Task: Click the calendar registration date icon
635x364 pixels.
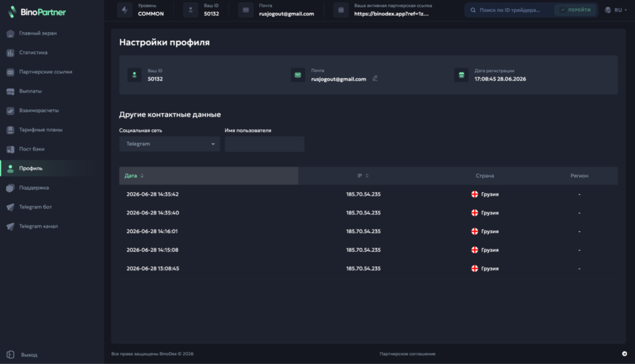Action: pos(461,75)
